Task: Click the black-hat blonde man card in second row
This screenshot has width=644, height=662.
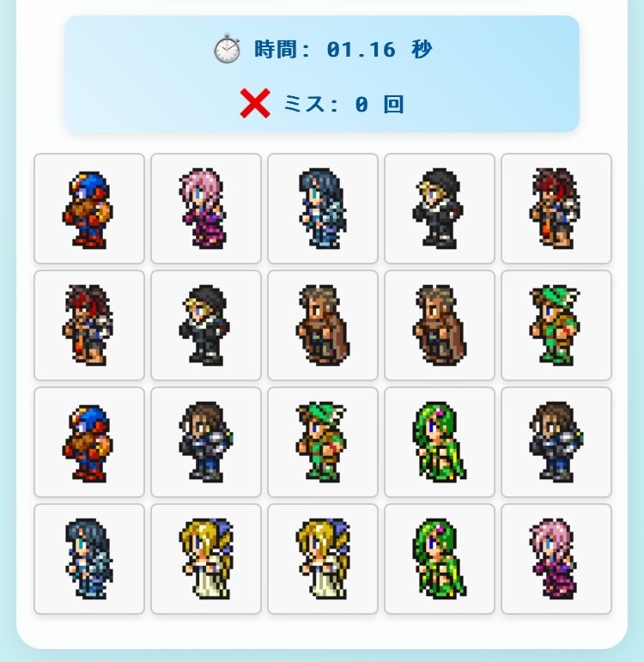Action: pyautogui.click(x=206, y=325)
